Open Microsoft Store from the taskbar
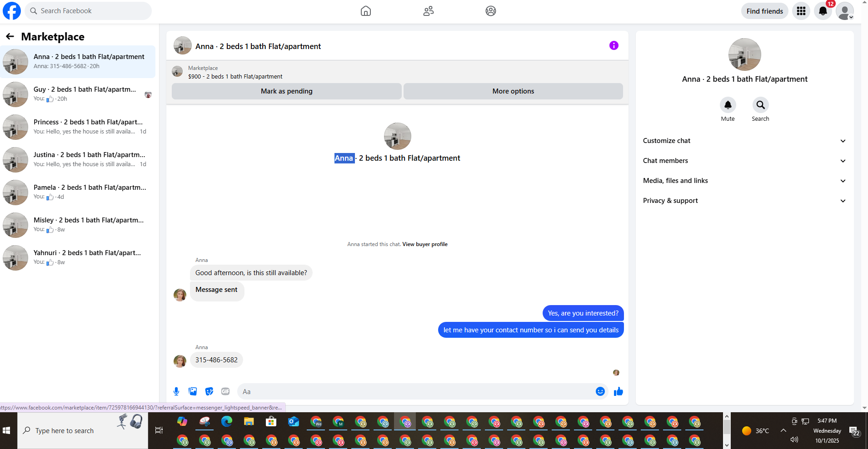868x449 pixels. [x=271, y=422]
